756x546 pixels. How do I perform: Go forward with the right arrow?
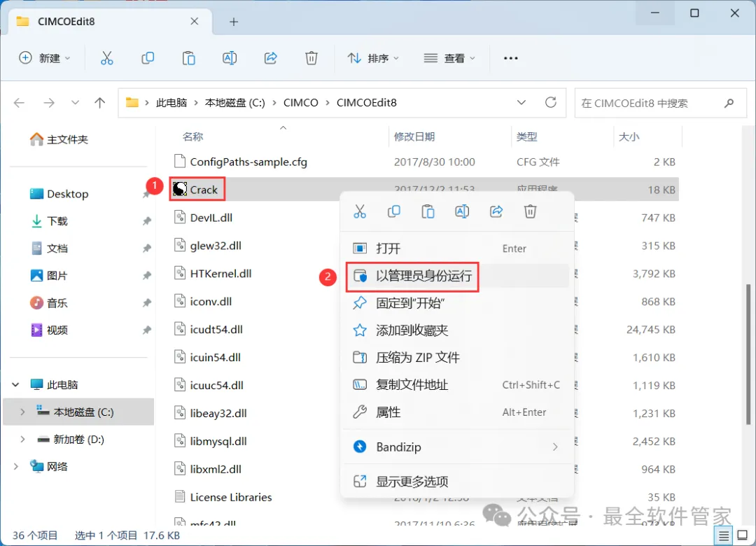[x=49, y=103]
